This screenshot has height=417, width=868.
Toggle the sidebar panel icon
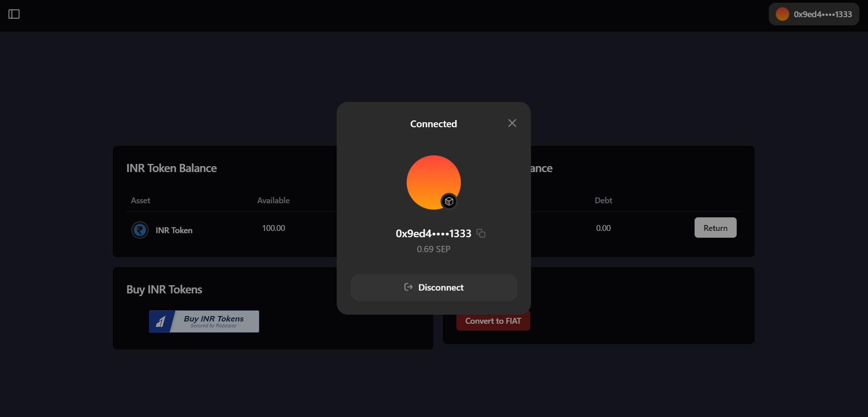[14, 14]
